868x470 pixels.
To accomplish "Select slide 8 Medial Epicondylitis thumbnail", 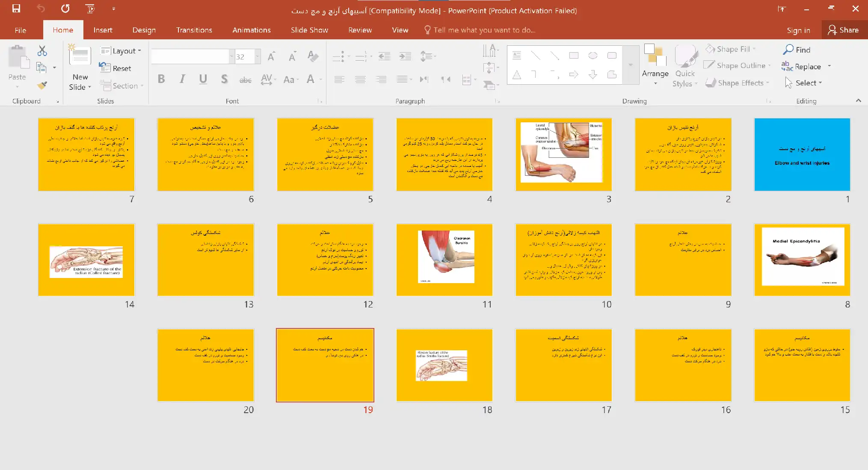I will click(x=802, y=259).
